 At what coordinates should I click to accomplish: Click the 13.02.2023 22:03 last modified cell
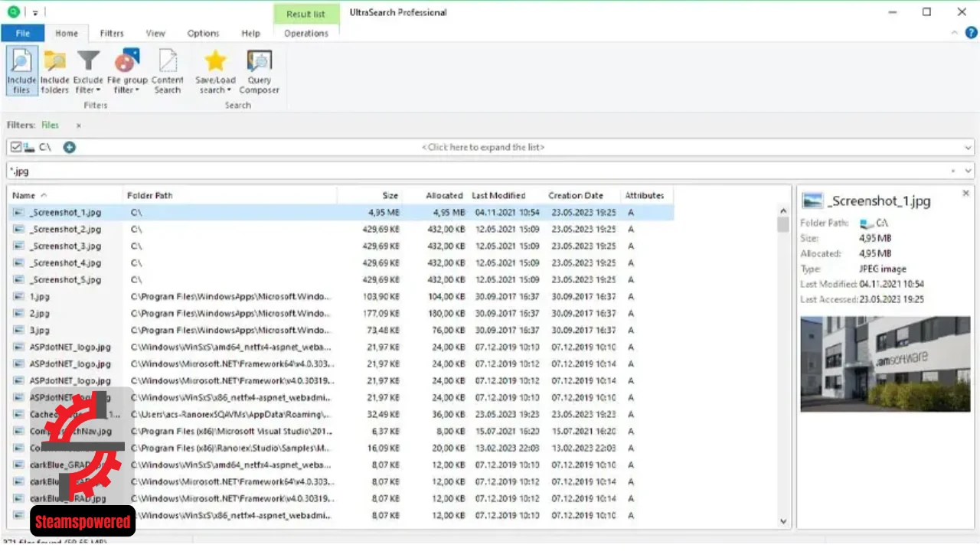pyautogui.click(x=507, y=448)
